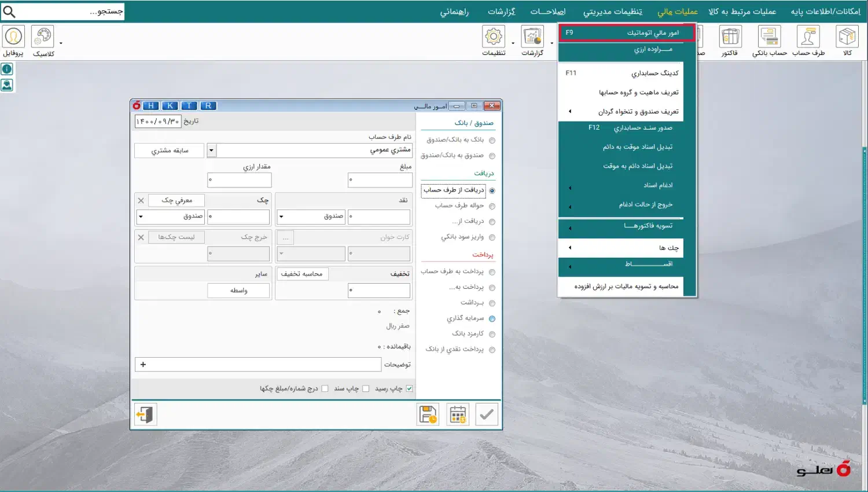Enable the چاپ سند checkbox
This screenshot has height=492, width=868.
[366, 388]
